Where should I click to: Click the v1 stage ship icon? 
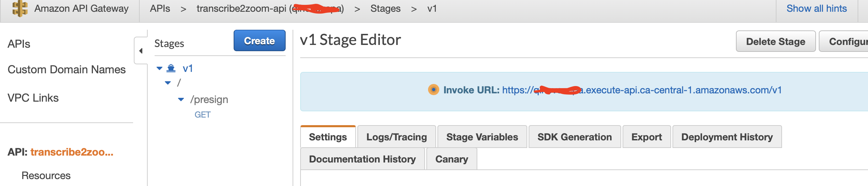[x=171, y=68]
